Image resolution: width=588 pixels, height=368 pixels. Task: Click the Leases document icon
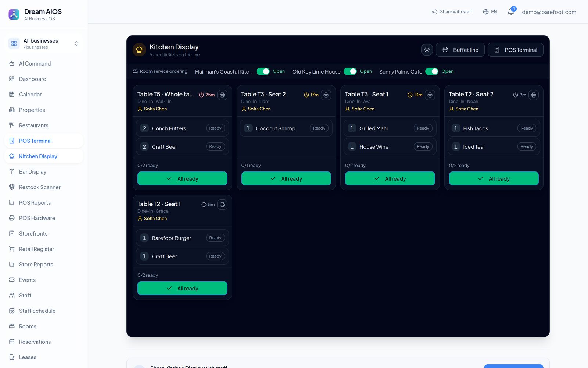(x=12, y=357)
